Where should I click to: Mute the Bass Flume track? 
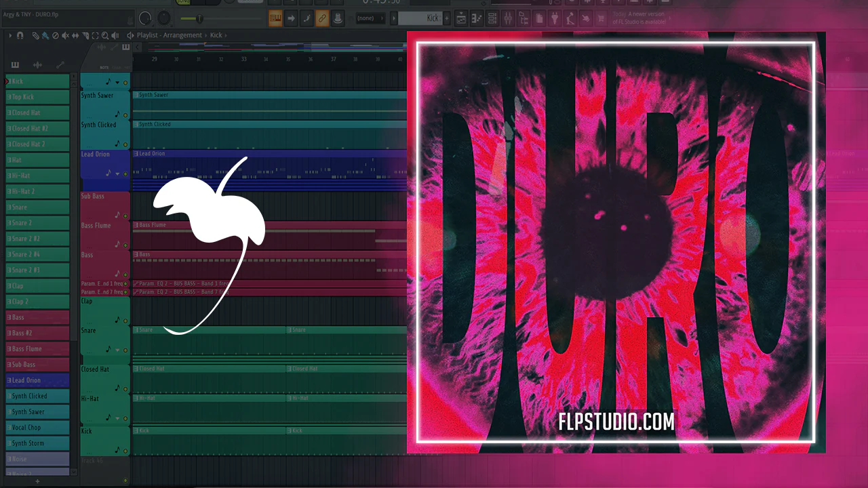pyautogui.click(x=125, y=244)
